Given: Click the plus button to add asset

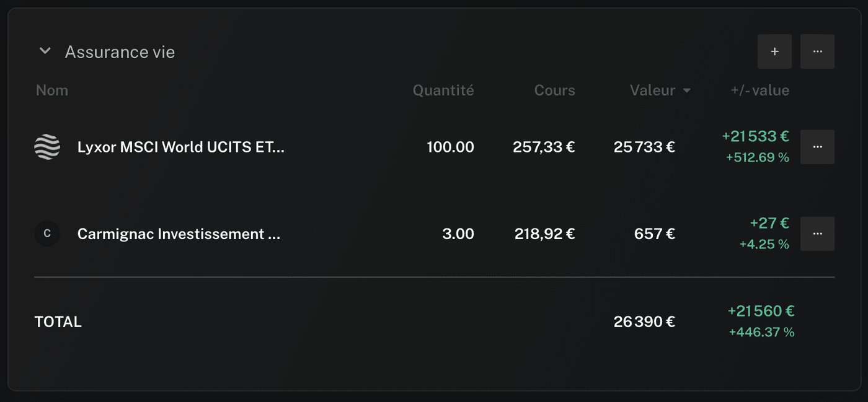Looking at the screenshot, I should [x=774, y=51].
